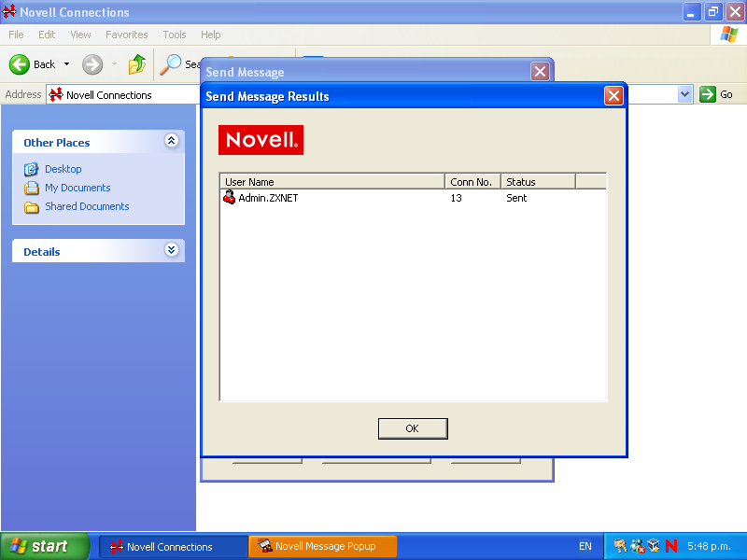
Task: Click the EN language indicator
Action: point(585,546)
